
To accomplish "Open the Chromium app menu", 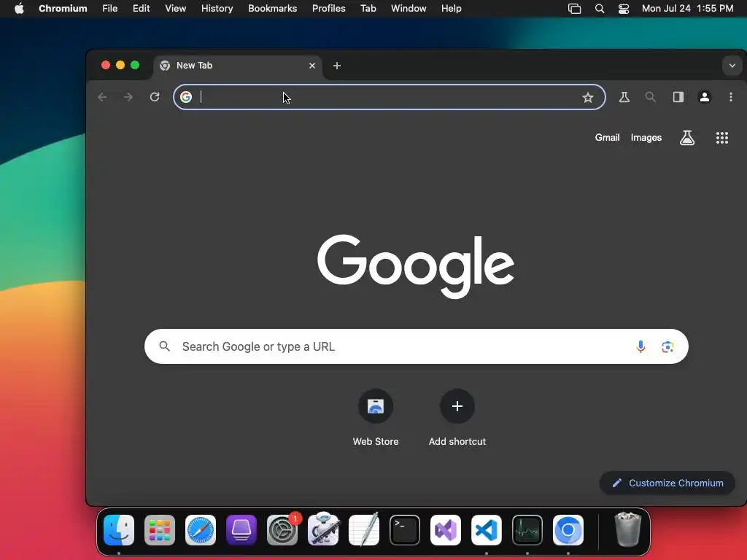I will coord(63,9).
